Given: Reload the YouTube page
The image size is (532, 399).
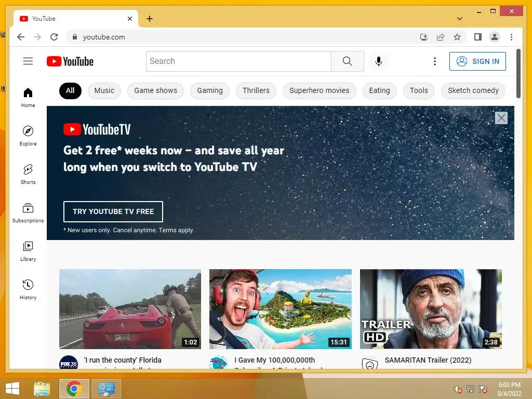Looking at the screenshot, I should point(54,37).
